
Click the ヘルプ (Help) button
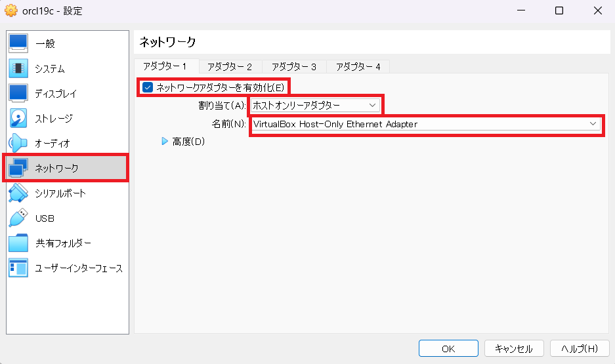[x=580, y=349]
